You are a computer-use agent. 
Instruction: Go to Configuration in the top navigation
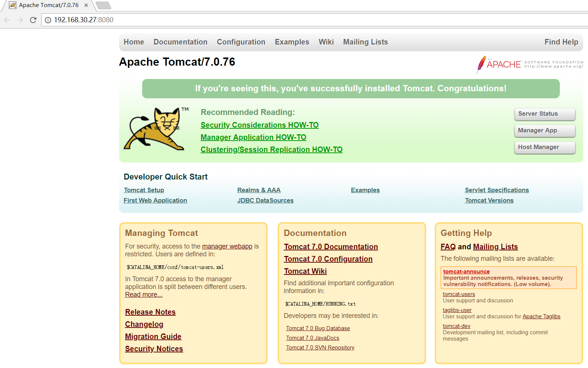pos(241,42)
